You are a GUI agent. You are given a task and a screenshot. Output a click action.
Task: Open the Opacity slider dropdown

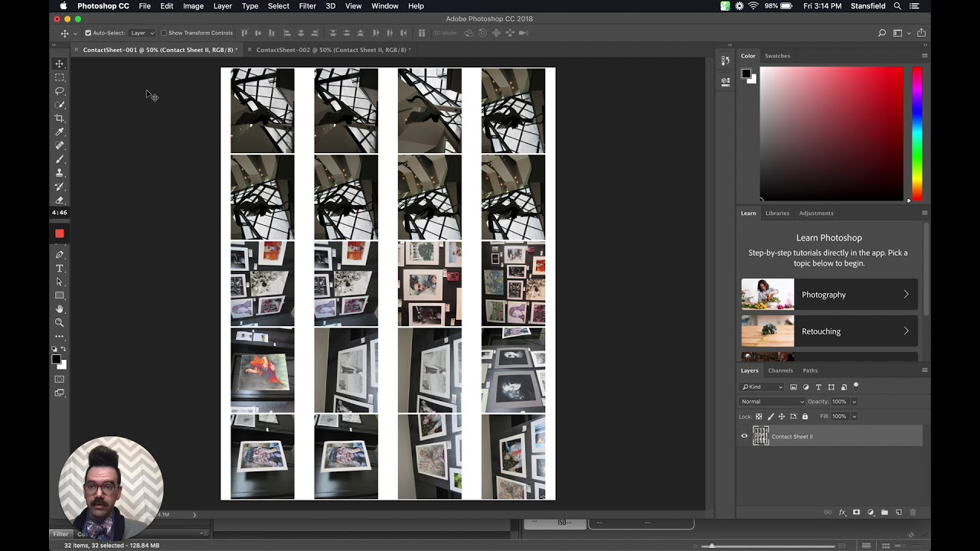pos(854,402)
